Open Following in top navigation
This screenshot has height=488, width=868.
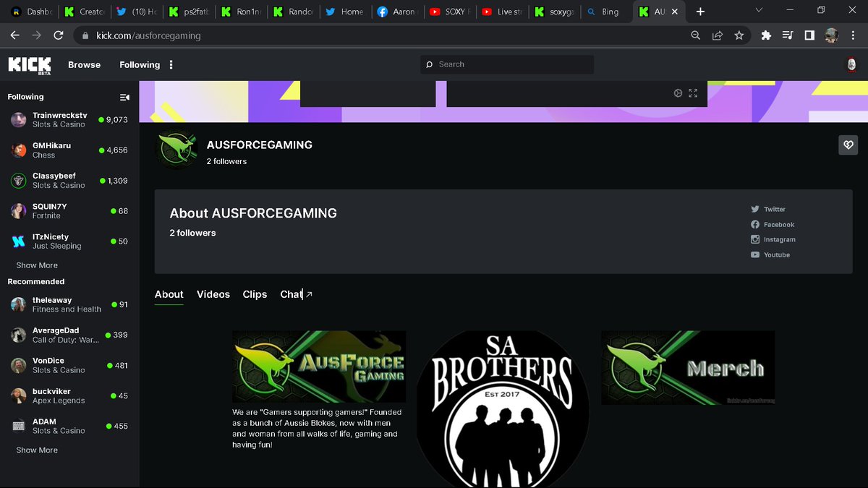point(140,64)
